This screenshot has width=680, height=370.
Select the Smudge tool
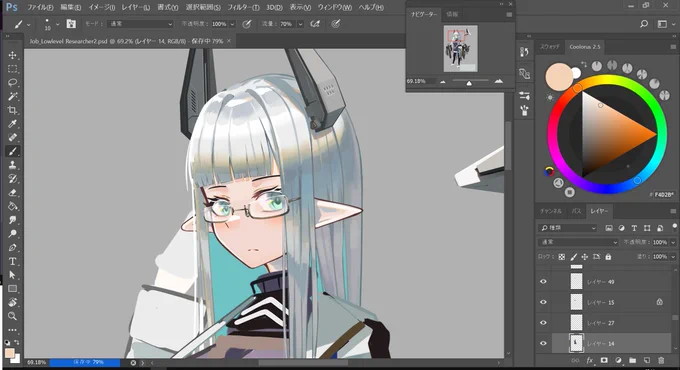12,220
